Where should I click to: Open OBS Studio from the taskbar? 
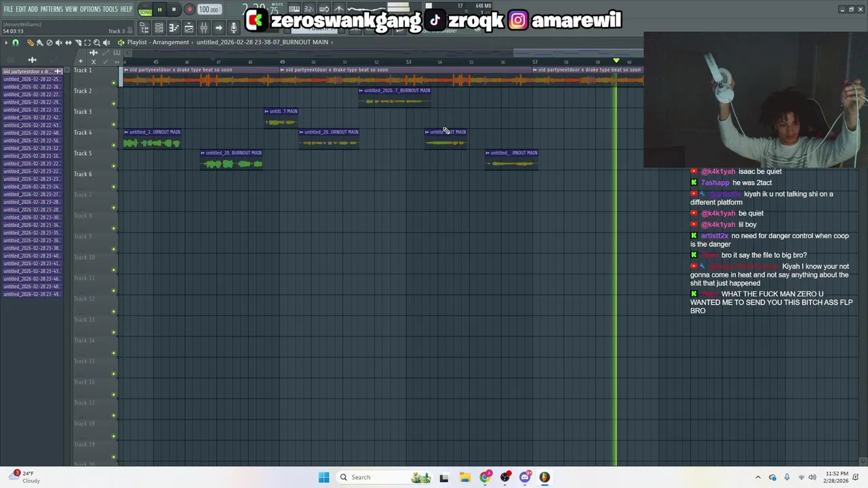[505, 477]
